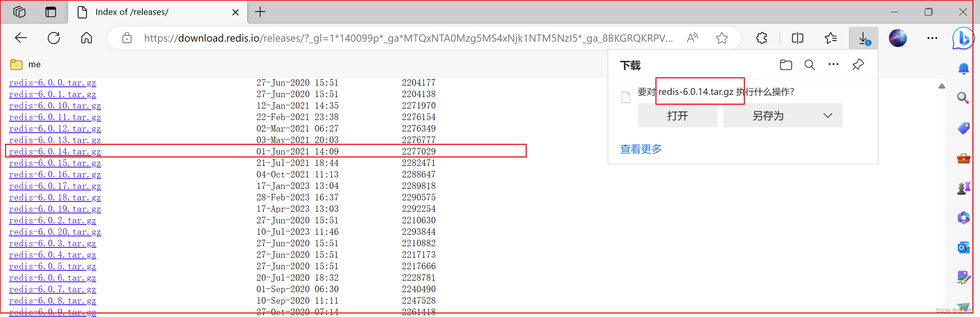Screen dimensions: 980x317
Task: Open the extensions puzzle icon
Action: [x=761, y=38]
